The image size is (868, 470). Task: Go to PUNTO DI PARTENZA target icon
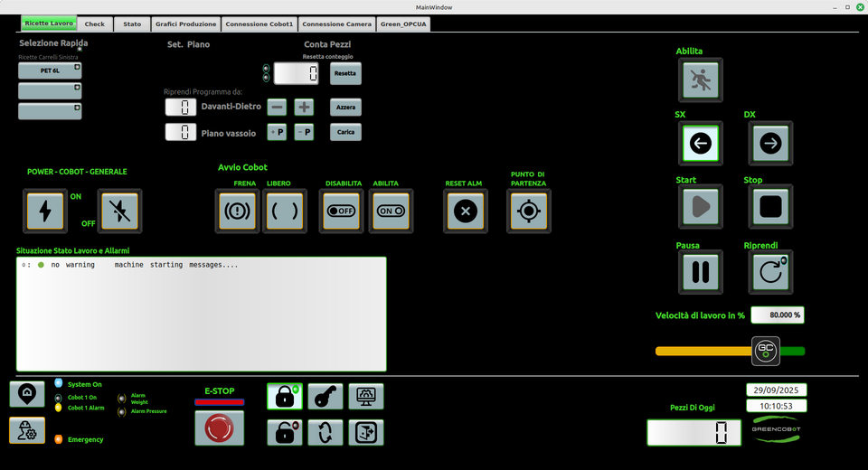[x=529, y=211]
